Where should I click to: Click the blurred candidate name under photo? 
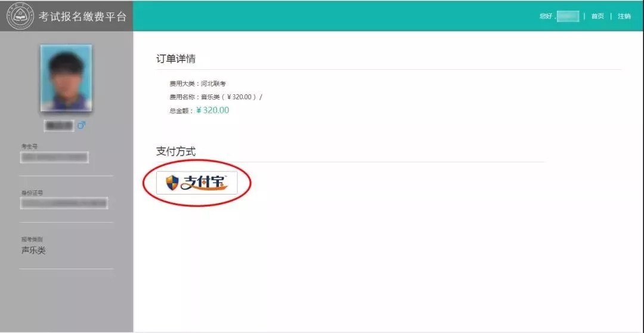click(59, 126)
